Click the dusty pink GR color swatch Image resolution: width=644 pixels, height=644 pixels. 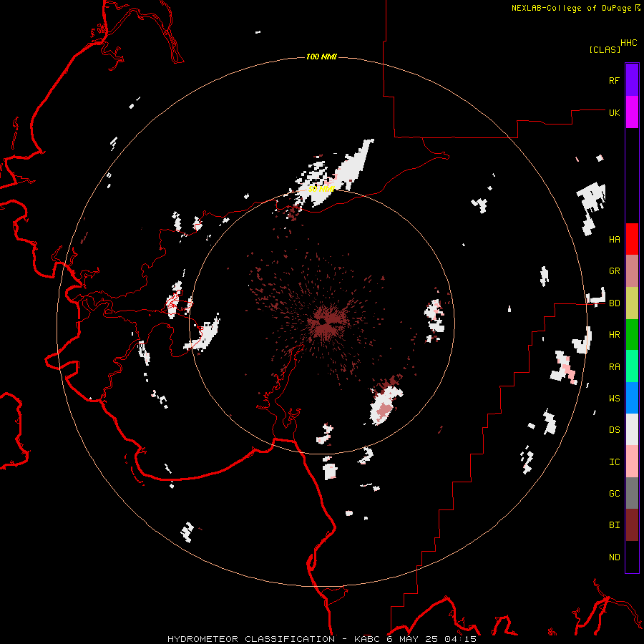click(632, 271)
